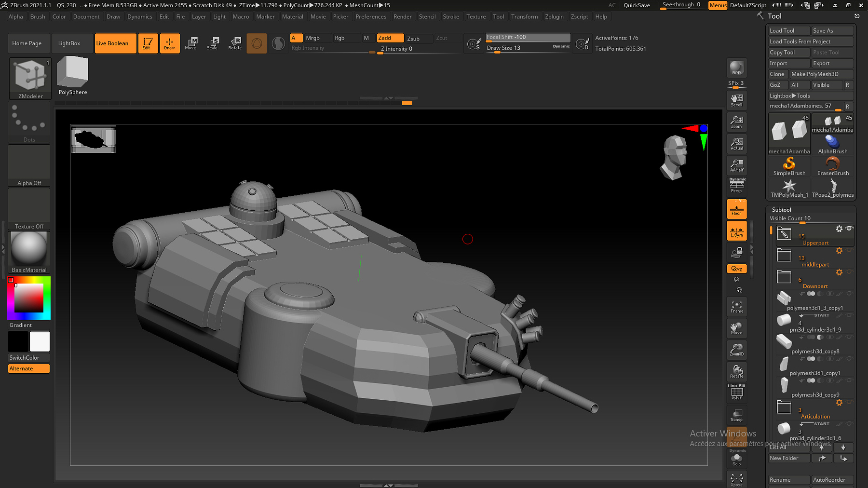
Task: Select the Move tool in the top toolbar
Action: (x=191, y=43)
